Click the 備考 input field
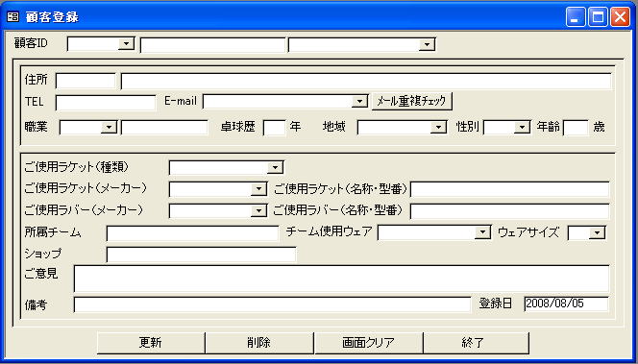 [x=272, y=304]
